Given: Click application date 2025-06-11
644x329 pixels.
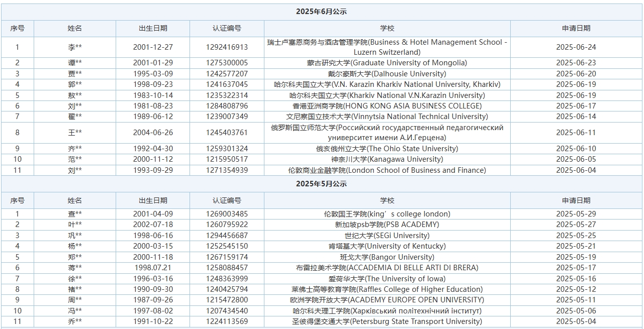Looking at the screenshot, I should pos(576,133).
